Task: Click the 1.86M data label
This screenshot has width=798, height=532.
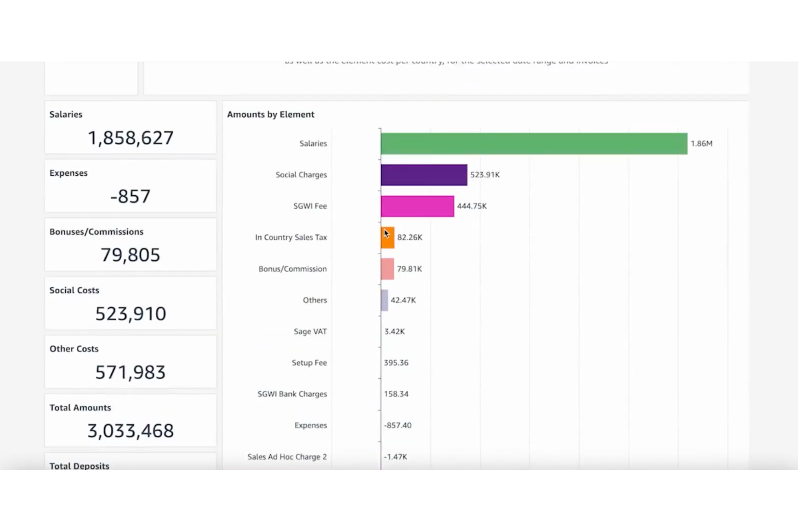Action: (701, 143)
